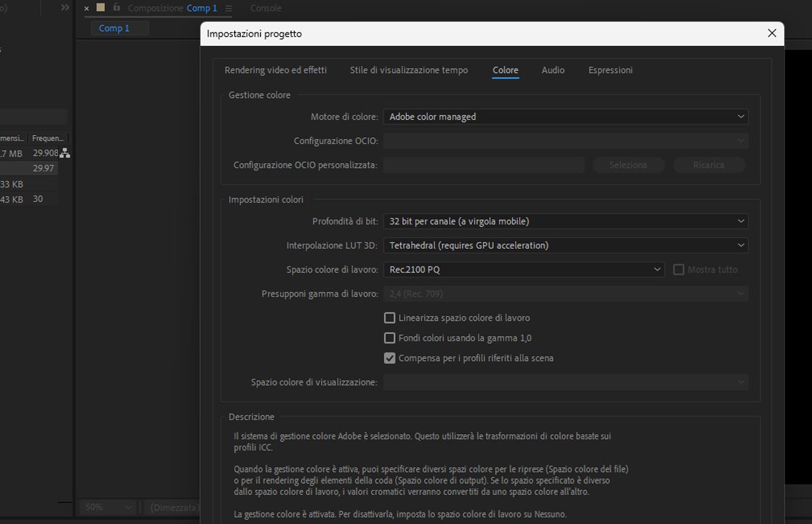Click the 43 KB size cell
Viewport: 812px width, 524px height.
12,199
